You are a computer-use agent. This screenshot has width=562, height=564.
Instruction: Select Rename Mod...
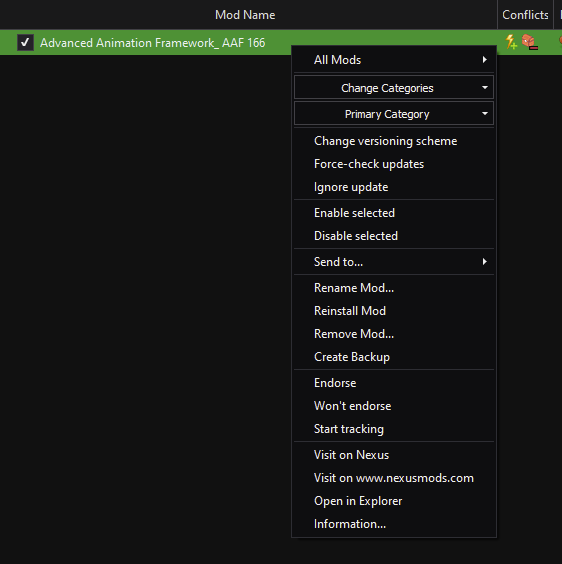(394, 288)
